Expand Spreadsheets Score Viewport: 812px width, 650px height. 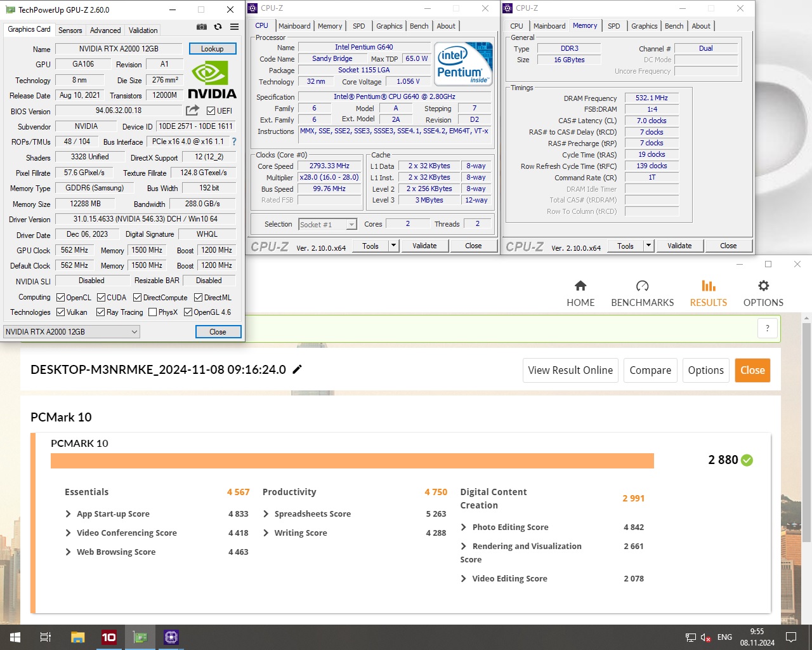click(266, 514)
